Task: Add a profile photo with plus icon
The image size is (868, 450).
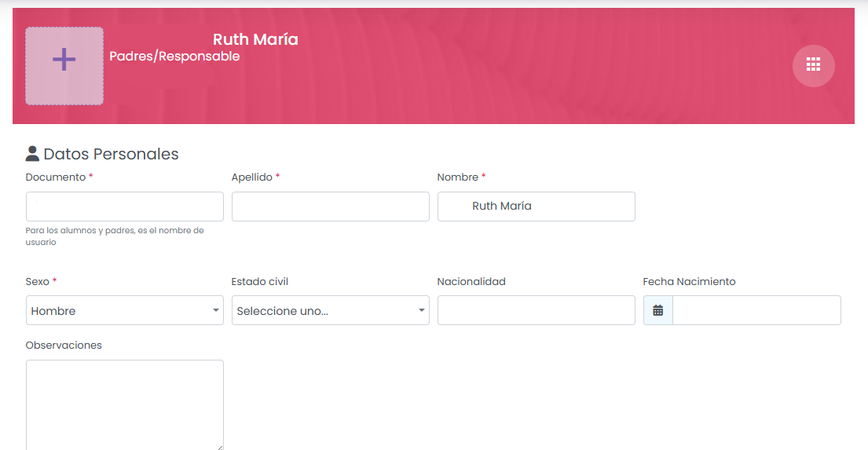Action: [x=64, y=66]
